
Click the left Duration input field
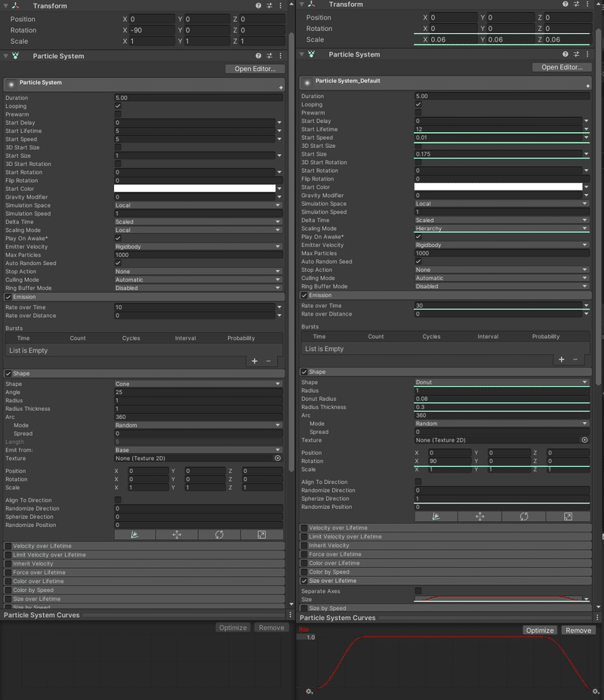click(199, 97)
